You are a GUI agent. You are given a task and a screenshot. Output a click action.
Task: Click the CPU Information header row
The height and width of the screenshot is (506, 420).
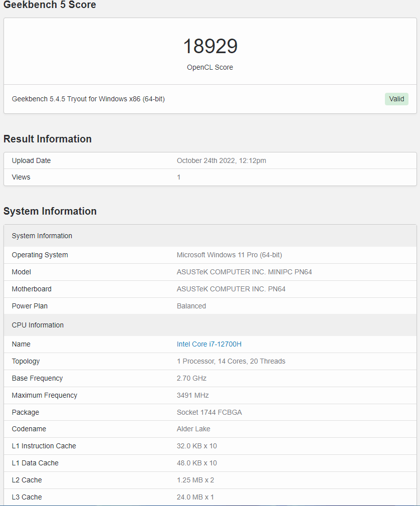tap(210, 325)
